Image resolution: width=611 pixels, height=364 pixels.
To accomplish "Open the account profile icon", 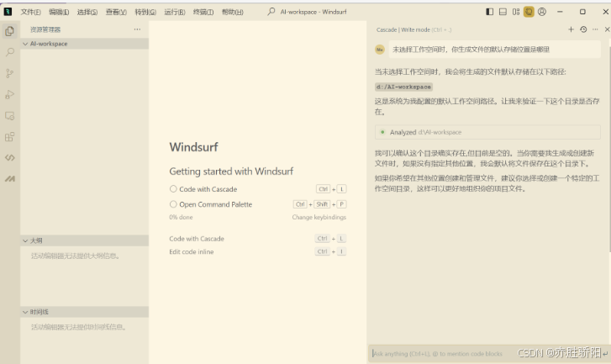I will tap(542, 12).
